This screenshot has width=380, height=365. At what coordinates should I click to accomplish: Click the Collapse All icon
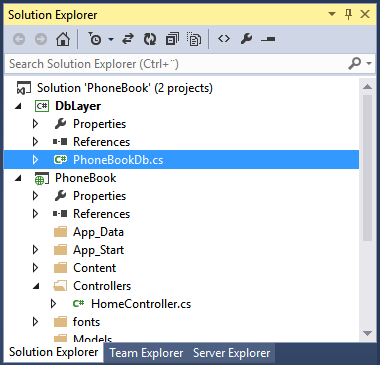pos(172,39)
